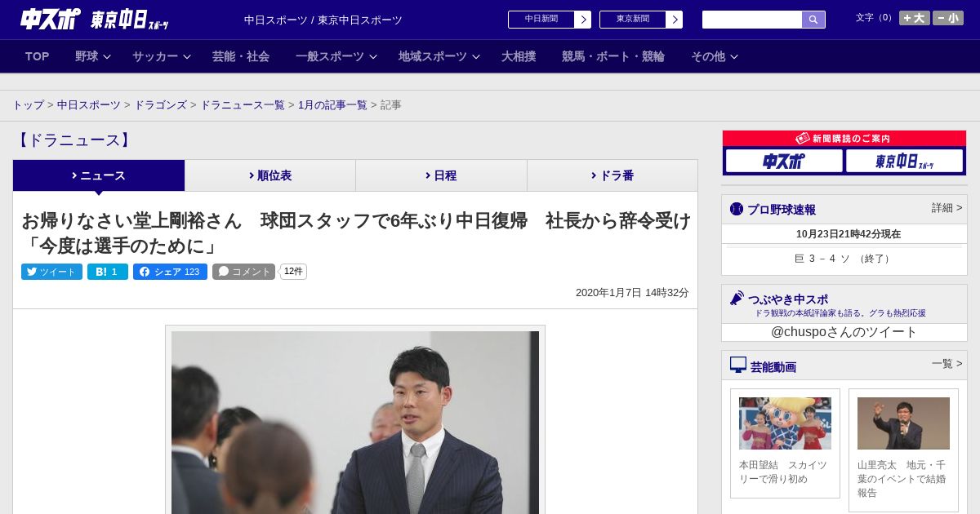Switch to the 順位表 tab
The width and height of the screenshot is (980, 514).
(270, 175)
